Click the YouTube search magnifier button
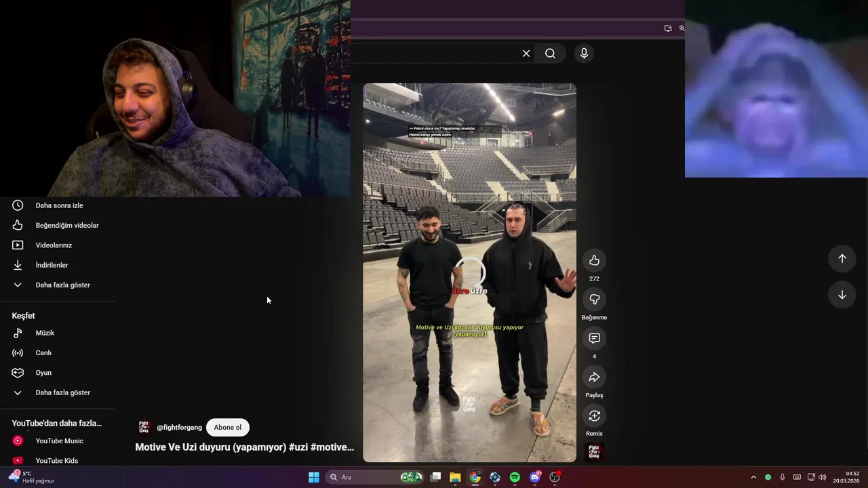868x488 pixels. tap(550, 54)
